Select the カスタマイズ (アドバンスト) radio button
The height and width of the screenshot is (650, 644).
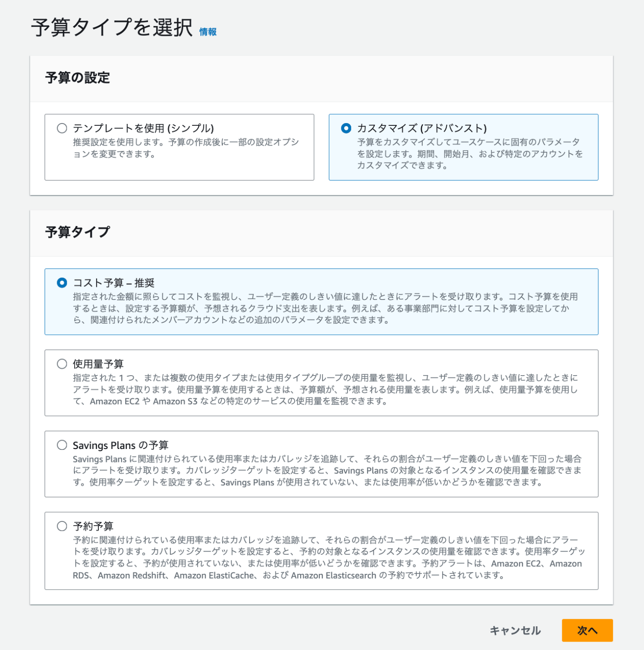pyautogui.click(x=346, y=128)
